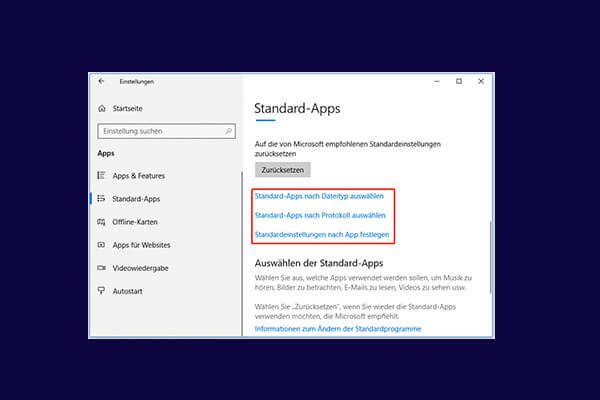Click the magnifier icon in search box

(226, 131)
